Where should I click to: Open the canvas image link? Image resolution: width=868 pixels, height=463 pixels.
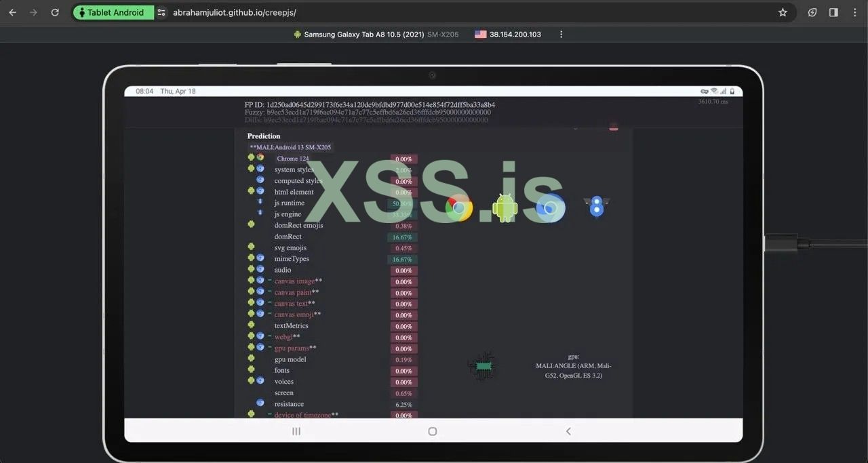click(294, 281)
